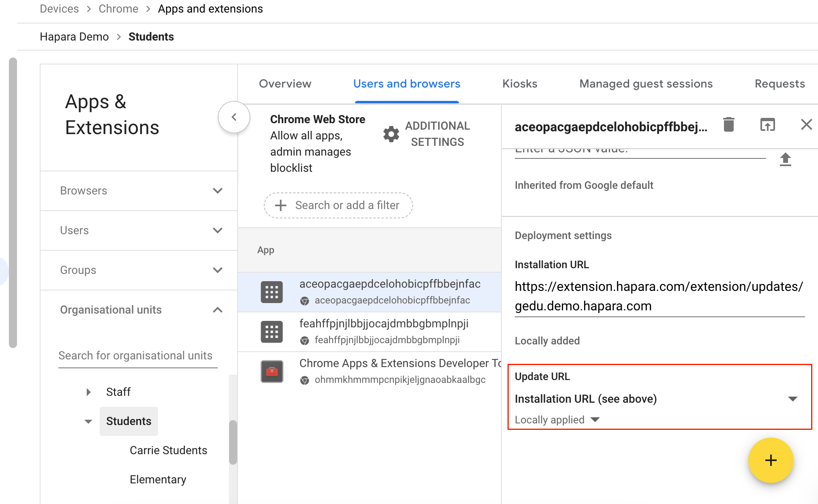818x504 pixels.
Task: Open the Locally applied dropdown arrow
Action: pos(595,420)
